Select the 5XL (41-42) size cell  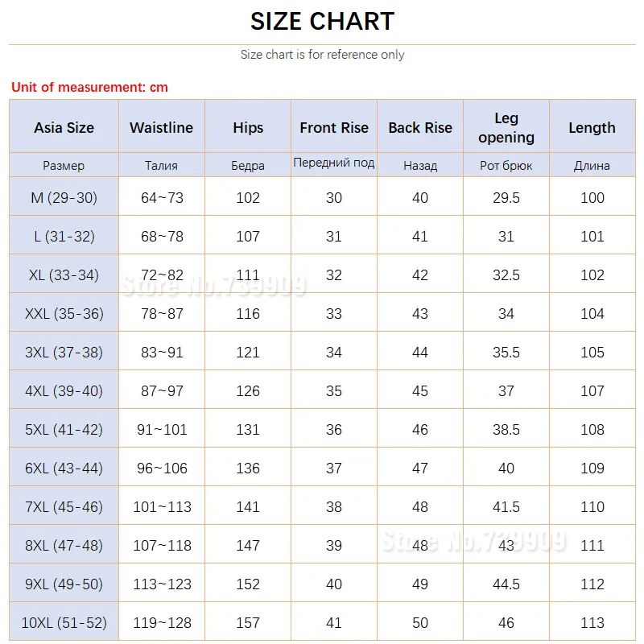pos(64,429)
